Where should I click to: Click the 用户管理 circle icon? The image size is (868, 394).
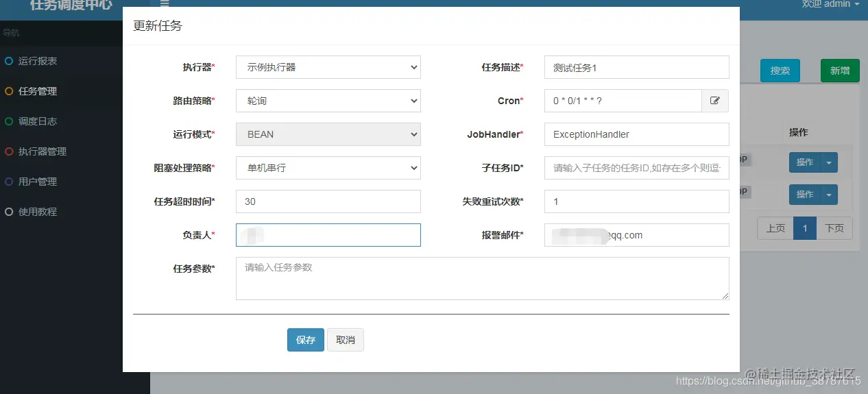[x=9, y=182]
